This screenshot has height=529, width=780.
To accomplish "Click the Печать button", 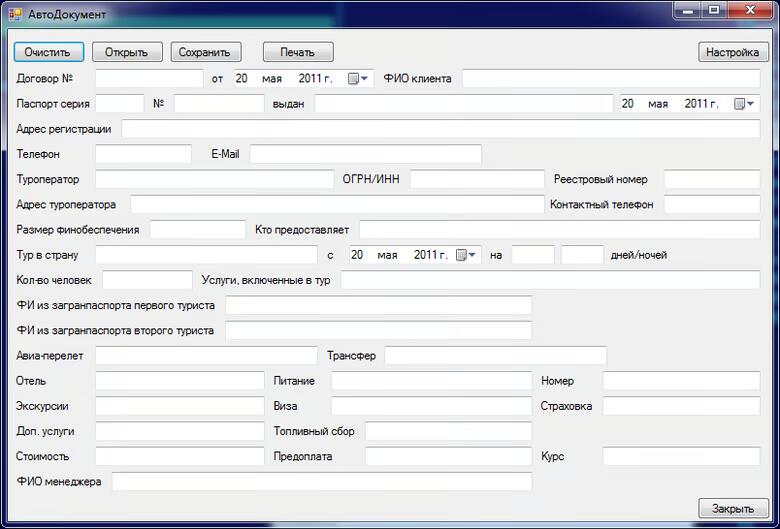I will coord(297,52).
